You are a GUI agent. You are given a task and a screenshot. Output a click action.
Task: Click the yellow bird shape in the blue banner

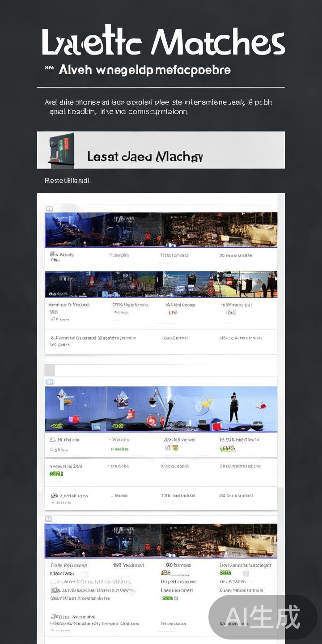tap(207, 403)
